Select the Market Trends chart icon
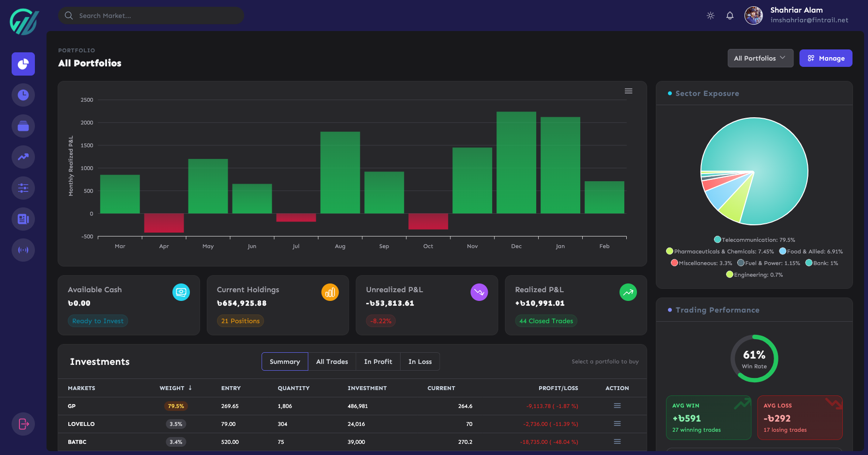Viewport: 868px width, 455px height. click(x=23, y=157)
